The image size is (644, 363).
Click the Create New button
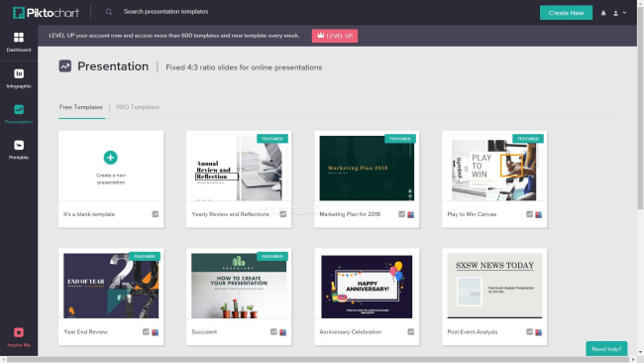(x=566, y=13)
